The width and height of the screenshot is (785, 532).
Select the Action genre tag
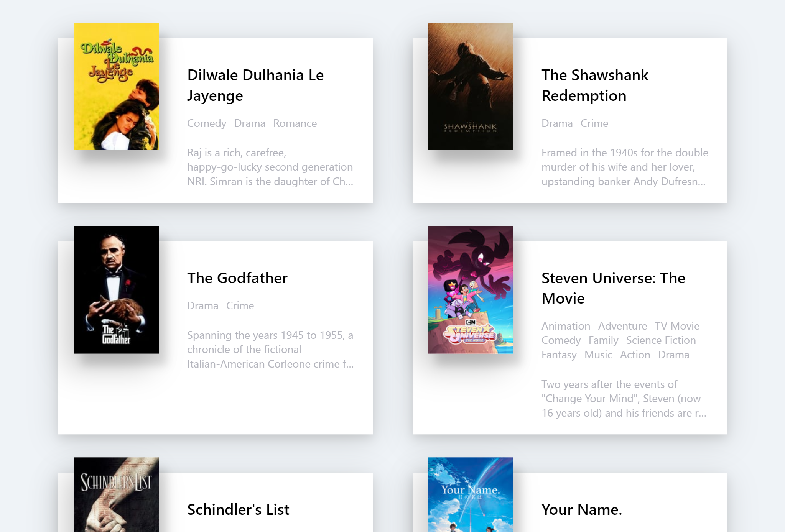pyautogui.click(x=635, y=355)
